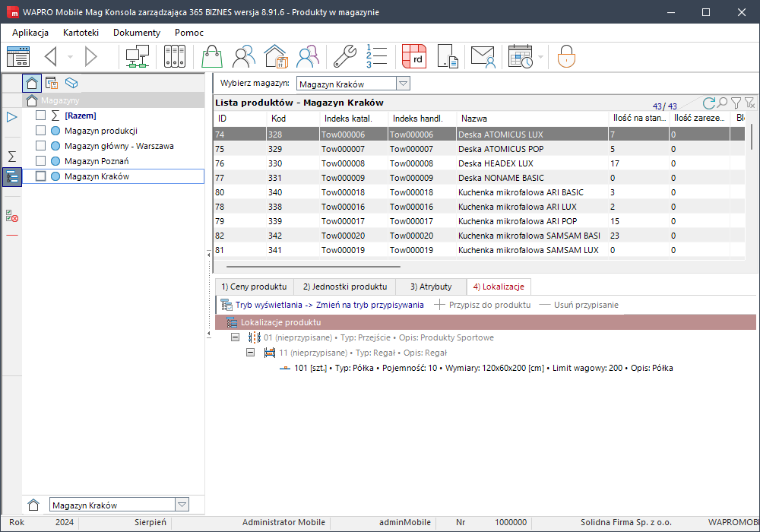Click the sigma sum icon in sidebar

[x=12, y=156]
